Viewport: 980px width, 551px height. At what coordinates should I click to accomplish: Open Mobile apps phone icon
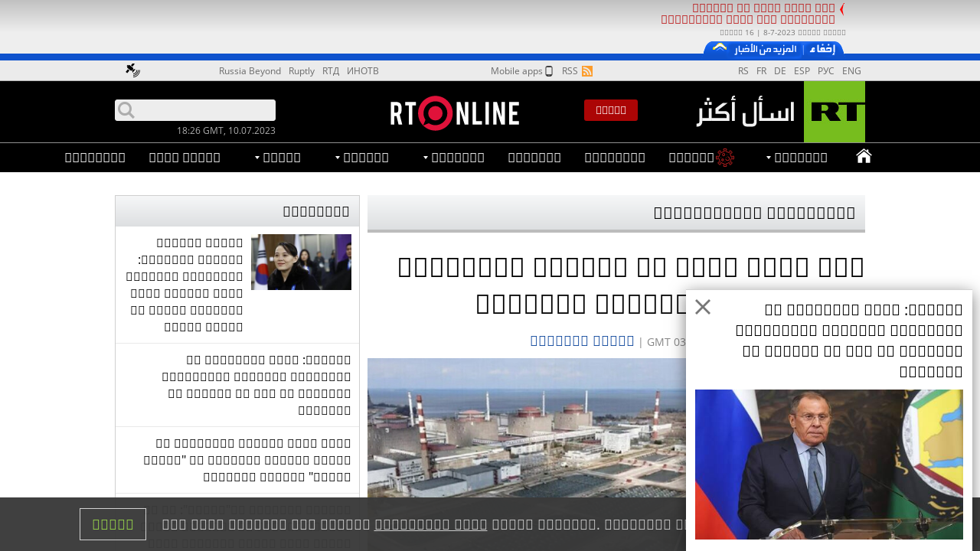(549, 71)
